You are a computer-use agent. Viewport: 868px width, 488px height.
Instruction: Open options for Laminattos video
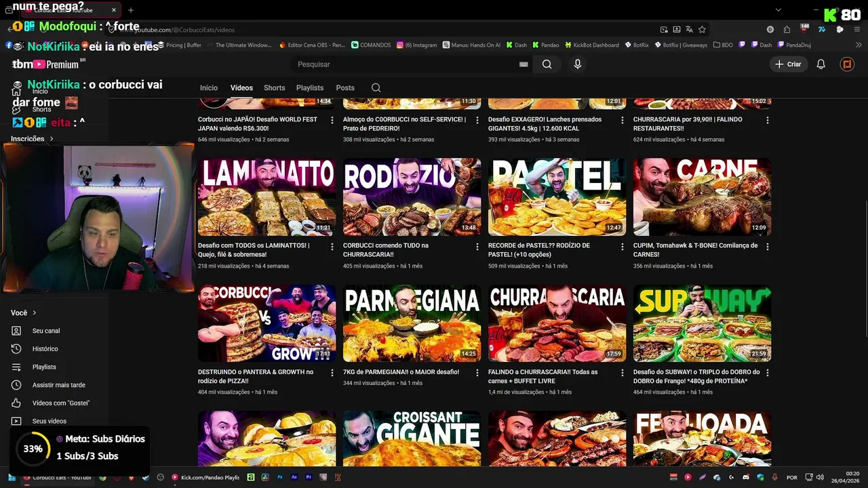(x=332, y=247)
